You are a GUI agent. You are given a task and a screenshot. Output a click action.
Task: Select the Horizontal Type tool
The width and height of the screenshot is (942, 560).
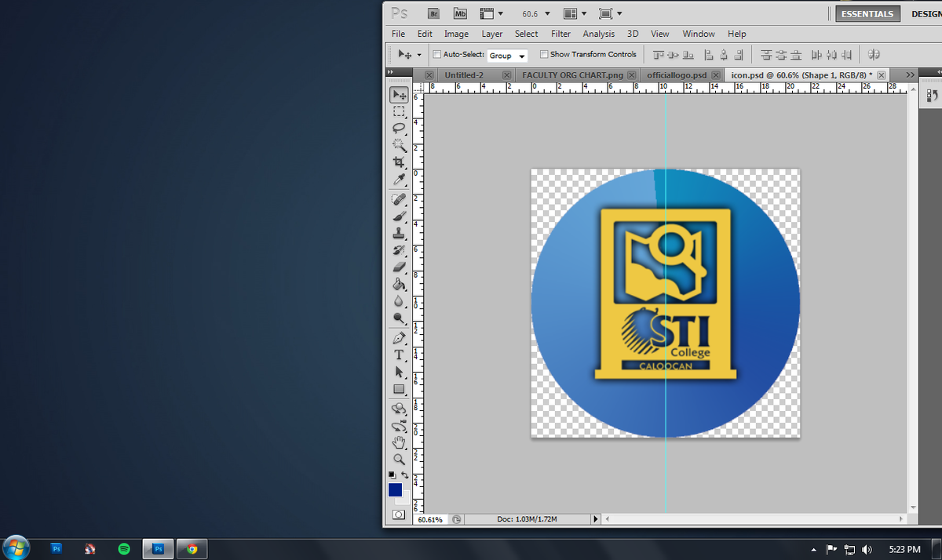[x=400, y=355]
